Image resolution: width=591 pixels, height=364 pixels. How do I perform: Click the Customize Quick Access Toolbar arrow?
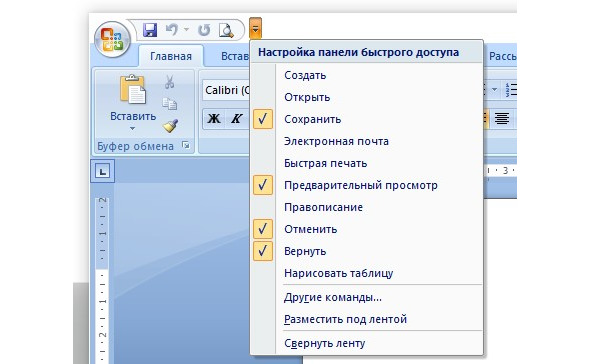pos(256,28)
